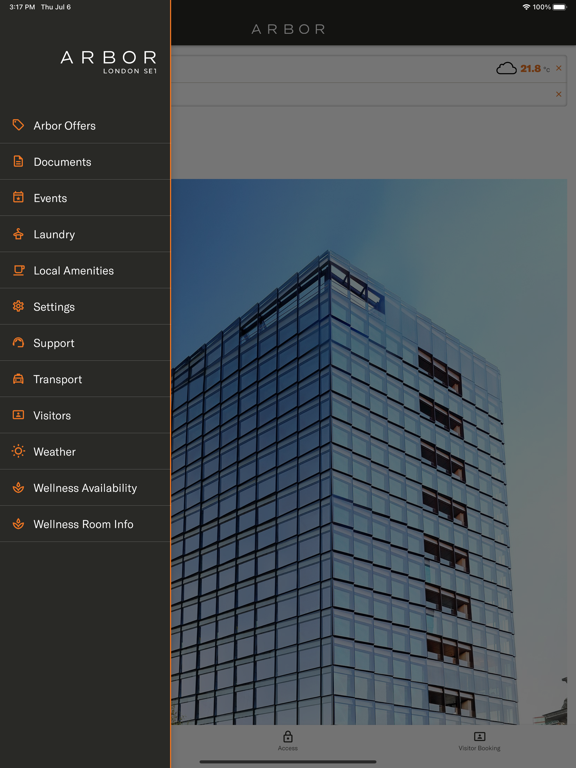Tap the tag icon beside Arbor Offers
The width and height of the screenshot is (576, 768).
click(18, 125)
